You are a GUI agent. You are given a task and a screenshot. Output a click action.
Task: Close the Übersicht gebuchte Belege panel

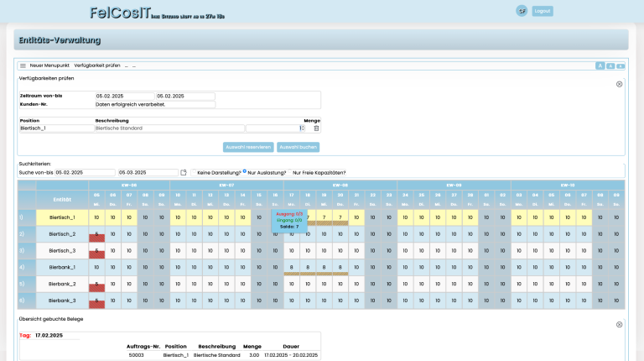pos(619,324)
